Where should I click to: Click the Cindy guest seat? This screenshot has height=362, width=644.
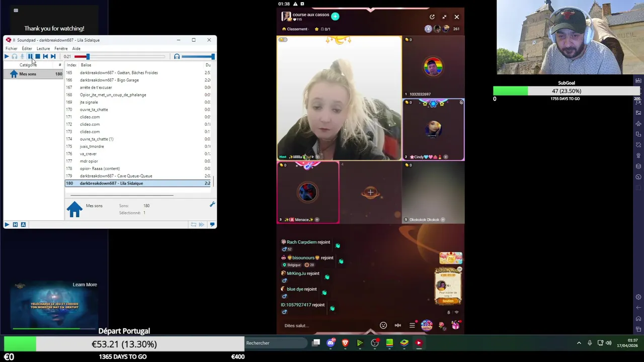tap(433, 130)
